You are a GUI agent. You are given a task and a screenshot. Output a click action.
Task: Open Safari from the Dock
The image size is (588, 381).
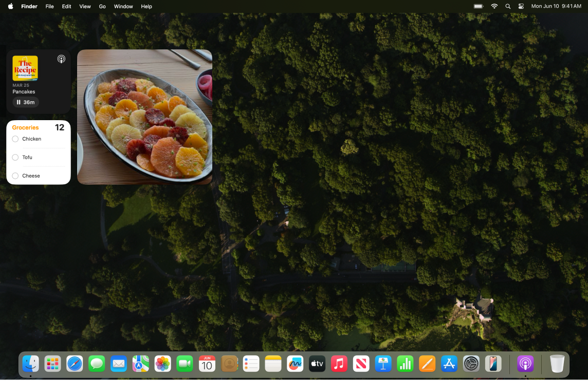tap(75, 364)
